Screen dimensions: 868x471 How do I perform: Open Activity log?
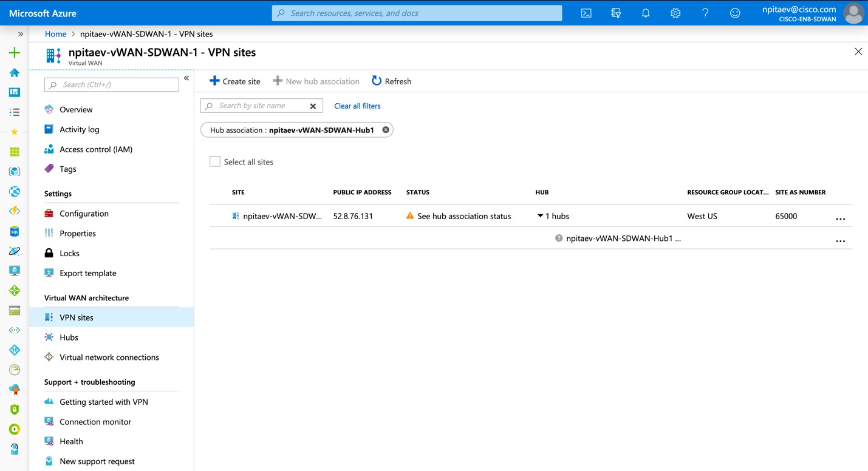(79, 129)
